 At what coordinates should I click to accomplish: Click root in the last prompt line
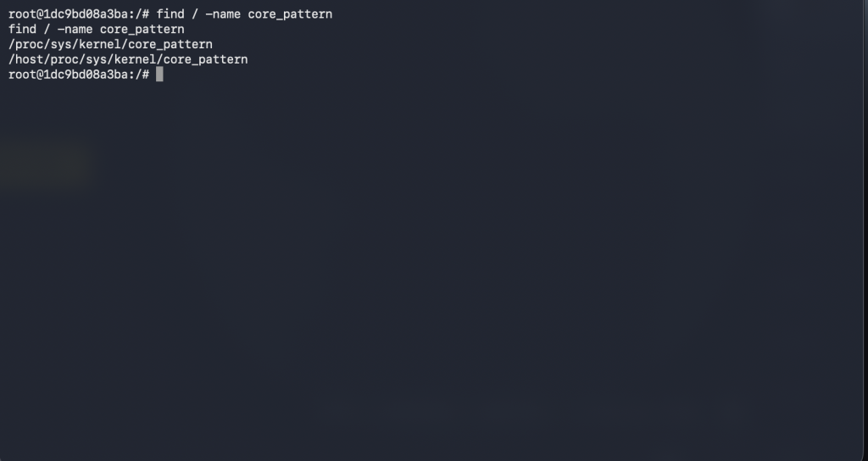[x=22, y=75]
